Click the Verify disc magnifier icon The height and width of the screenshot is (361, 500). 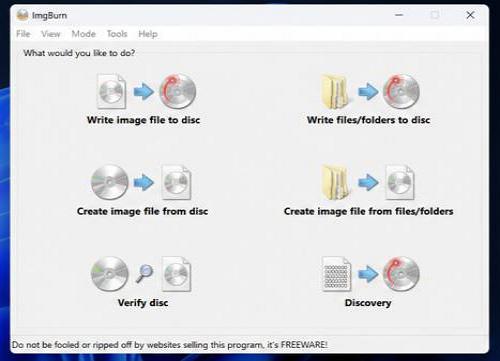(x=144, y=273)
